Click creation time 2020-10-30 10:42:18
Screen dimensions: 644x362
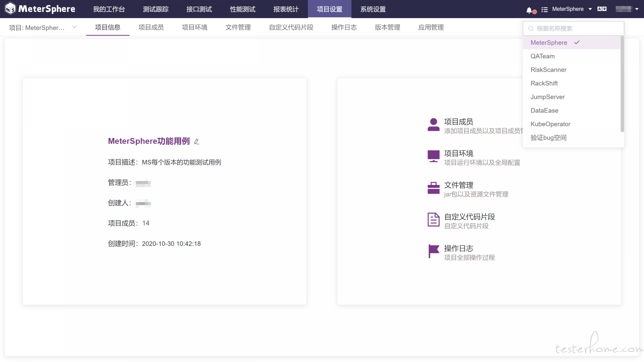pos(171,244)
